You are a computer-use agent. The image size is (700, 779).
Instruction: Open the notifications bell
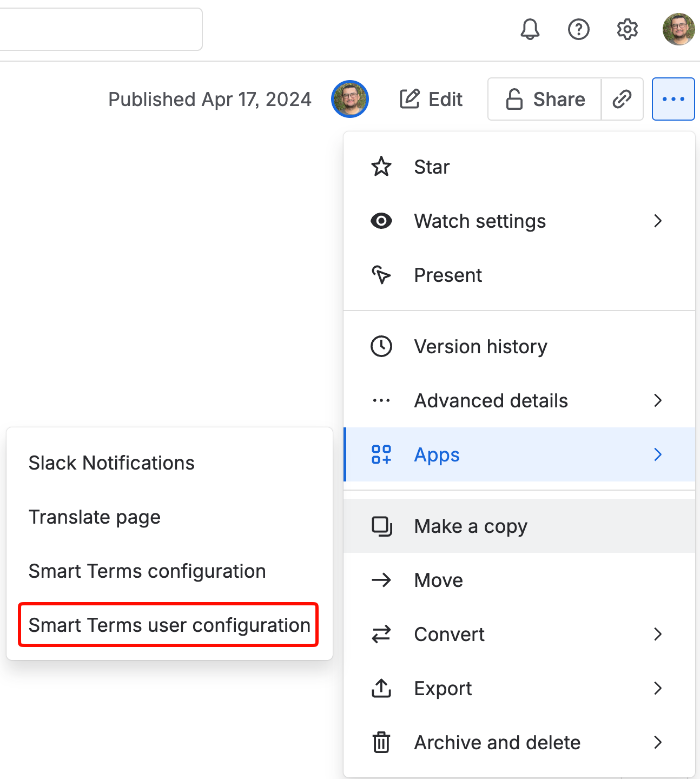coord(530,29)
